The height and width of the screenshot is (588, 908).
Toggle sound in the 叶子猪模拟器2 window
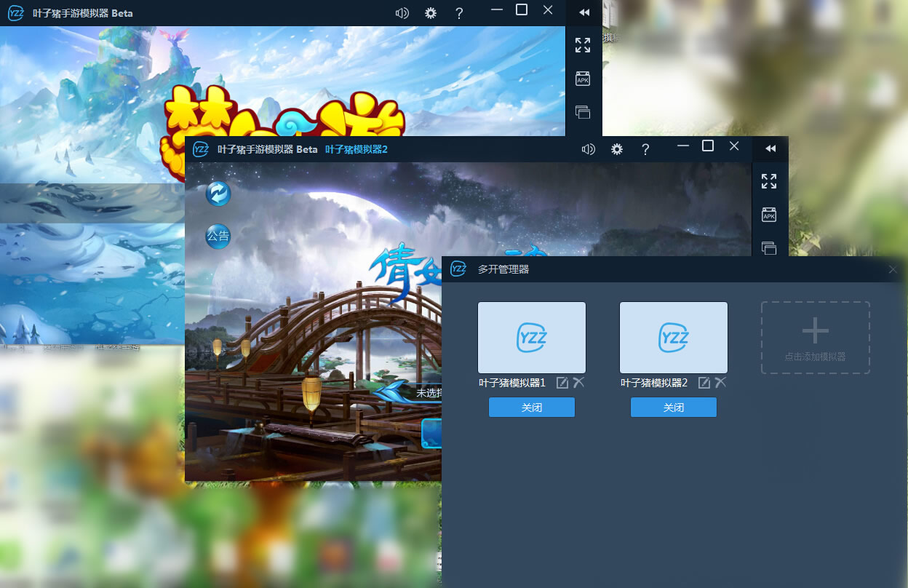coord(588,149)
